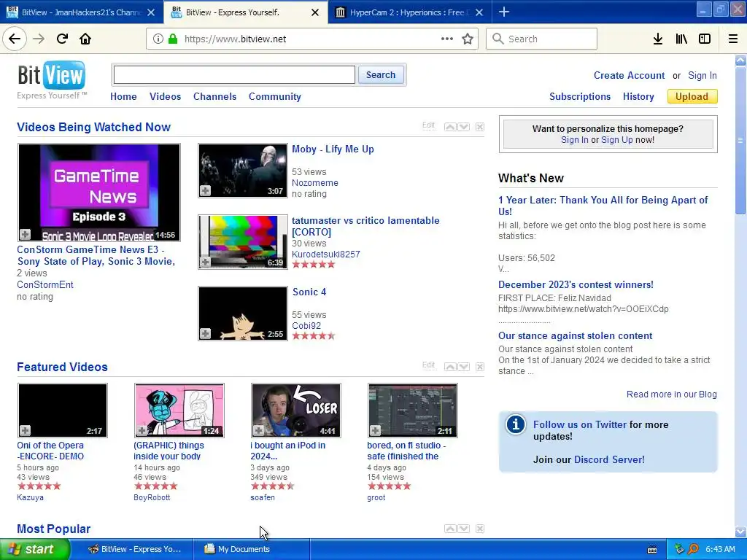
Task: Add Sonic 4 video to queue
Action: [x=205, y=334]
